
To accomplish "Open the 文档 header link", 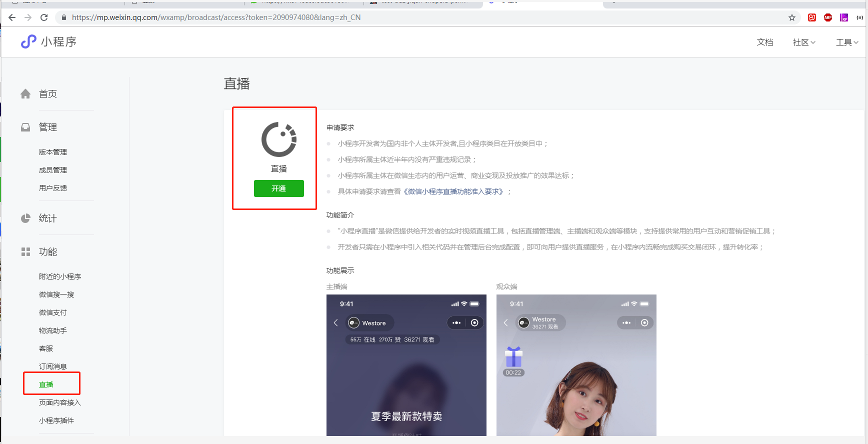I will pyautogui.click(x=765, y=42).
